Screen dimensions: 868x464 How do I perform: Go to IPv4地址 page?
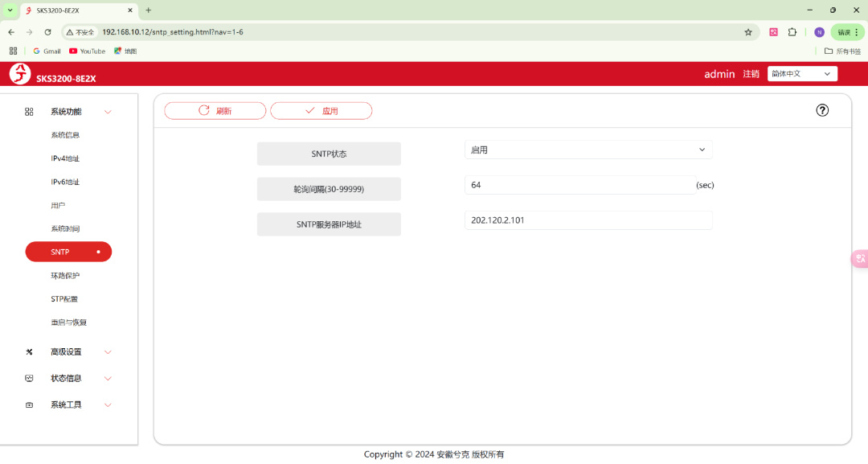click(65, 158)
